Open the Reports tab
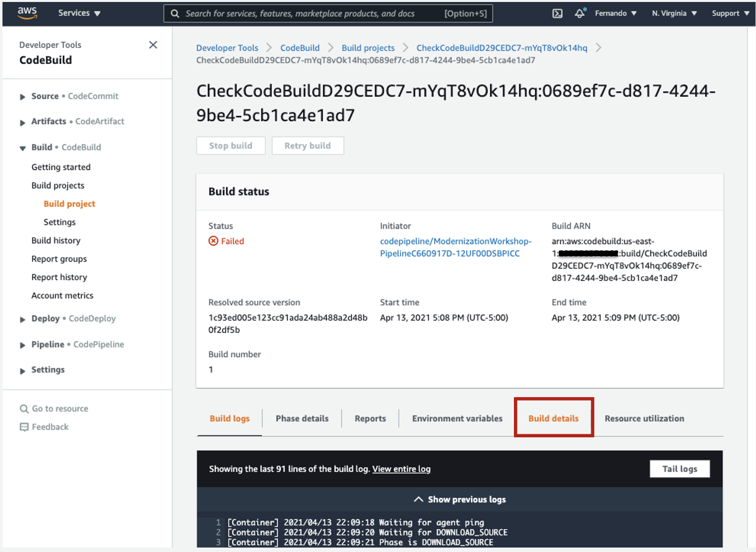 [x=370, y=418]
